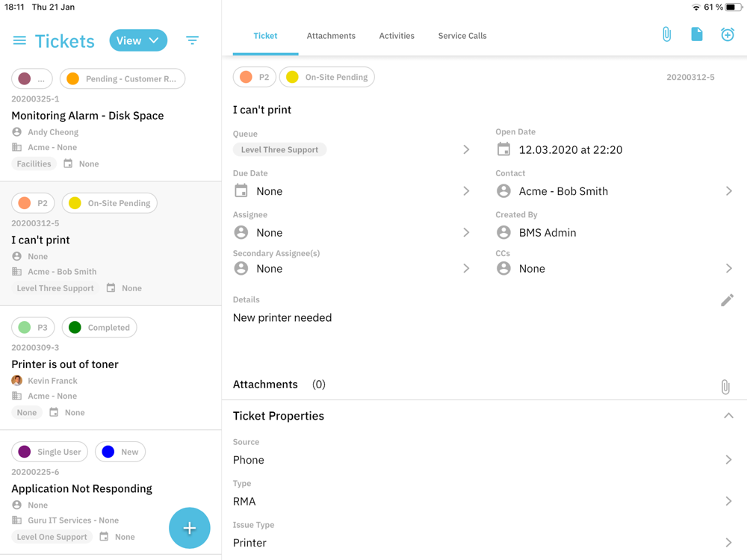Tap Andy Cheong person icon

pos(16,132)
